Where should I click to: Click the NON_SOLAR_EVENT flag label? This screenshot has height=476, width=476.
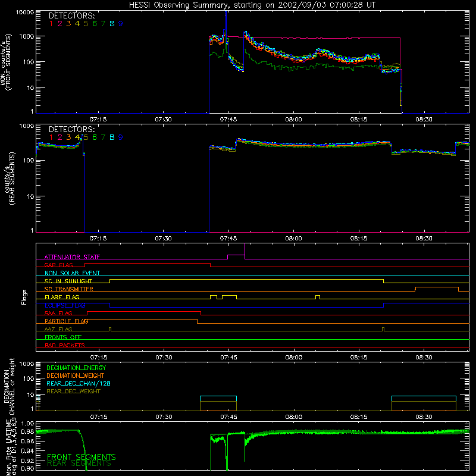click(72, 273)
